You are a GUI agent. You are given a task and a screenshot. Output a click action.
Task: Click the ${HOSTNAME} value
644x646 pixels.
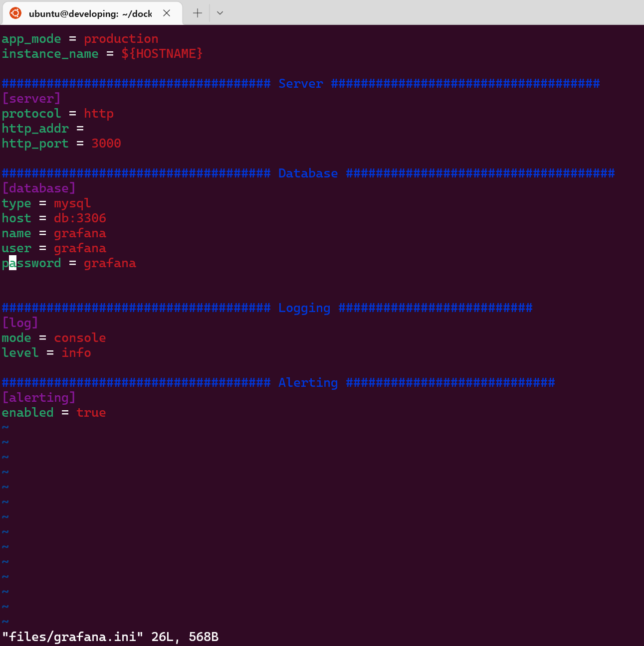pyautogui.click(x=162, y=54)
